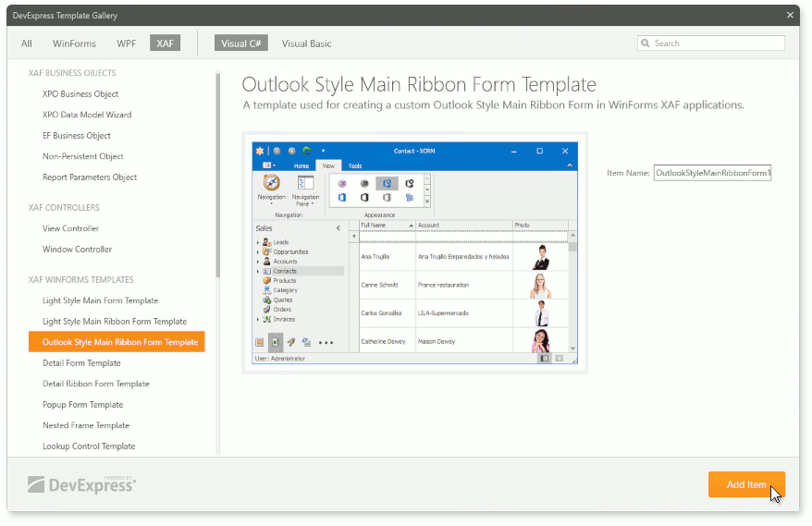
Task: Select the XAF platform filter
Action: [166, 43]
